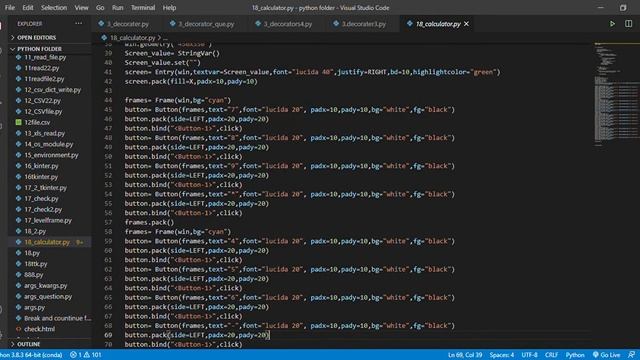Screen dimensions: 640x360
Task: Open 17_2_tkinter.py in Explorer
Action: tap(45, 188)
